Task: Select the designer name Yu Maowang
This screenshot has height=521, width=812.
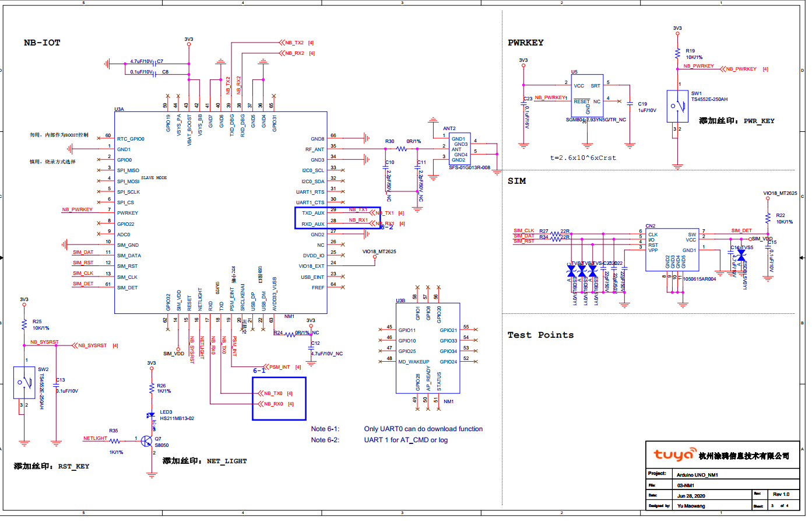Action: (691, 506)
